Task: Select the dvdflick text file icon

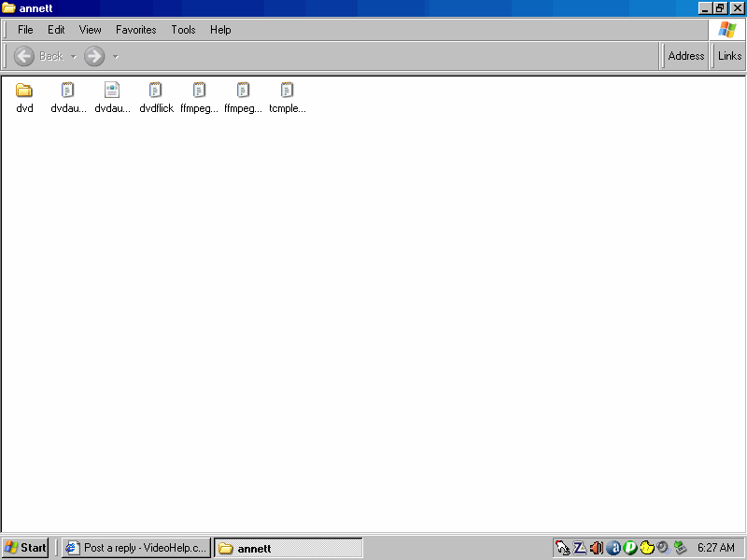Action: 156,90
